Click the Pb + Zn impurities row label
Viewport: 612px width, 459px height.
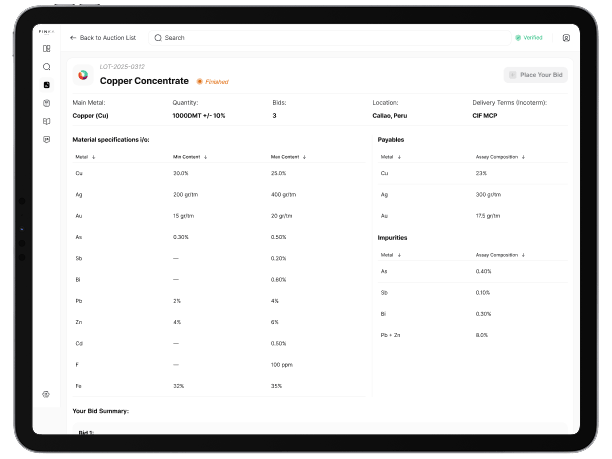click(x=390, y=335)
